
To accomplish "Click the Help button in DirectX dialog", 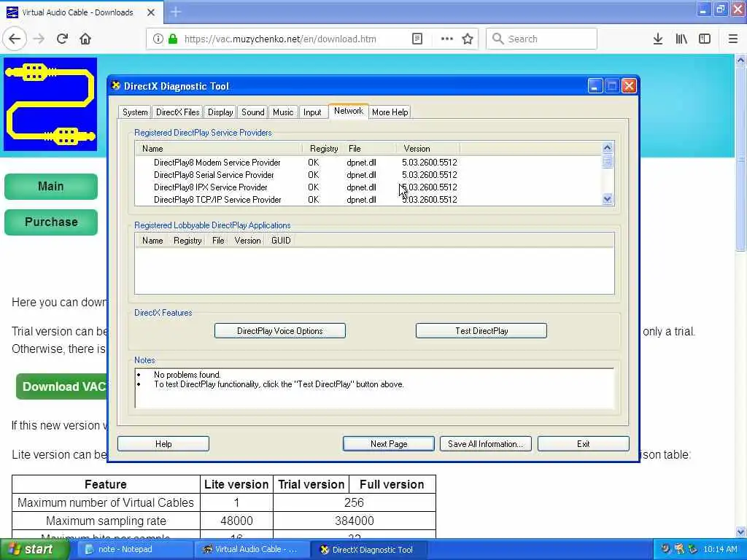I will click(x=163, y=444).
